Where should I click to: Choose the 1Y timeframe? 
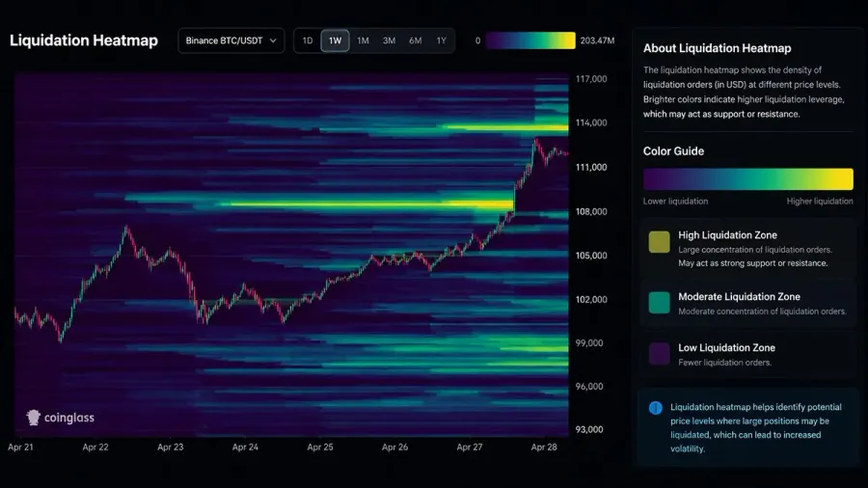(x=441, y=41)
